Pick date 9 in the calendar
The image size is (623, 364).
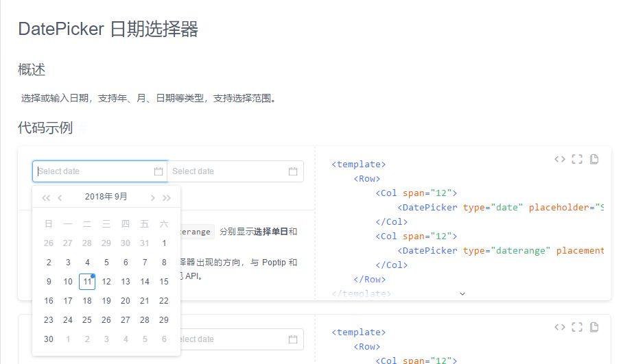tap(49, 282)
